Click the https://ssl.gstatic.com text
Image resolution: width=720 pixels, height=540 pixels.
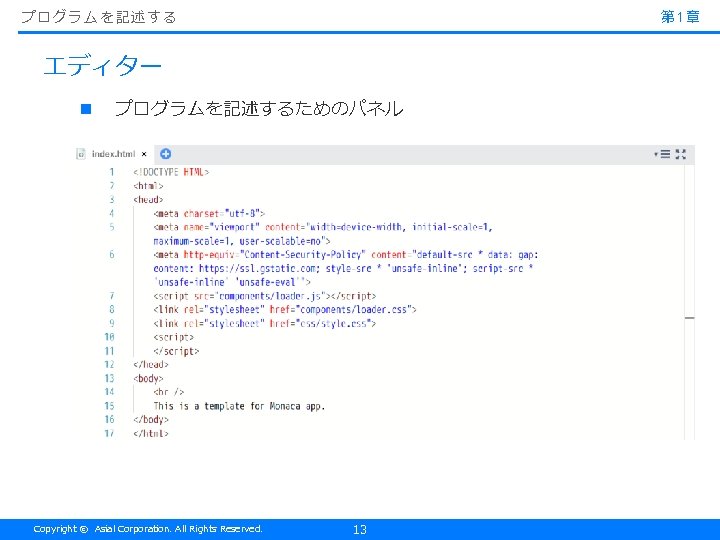[x=259, y=269]
